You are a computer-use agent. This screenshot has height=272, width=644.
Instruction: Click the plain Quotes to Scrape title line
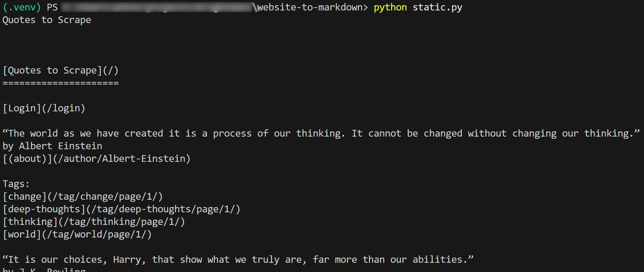pyautogui.click(x=47, y=20)
